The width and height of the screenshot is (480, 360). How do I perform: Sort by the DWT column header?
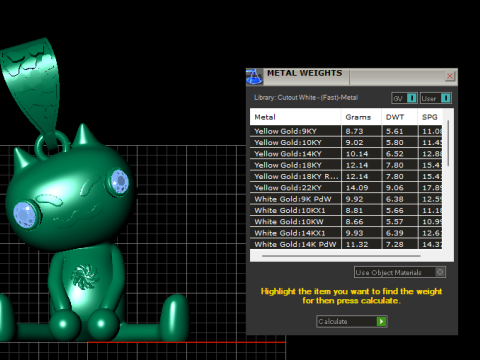tap(399, 117)
